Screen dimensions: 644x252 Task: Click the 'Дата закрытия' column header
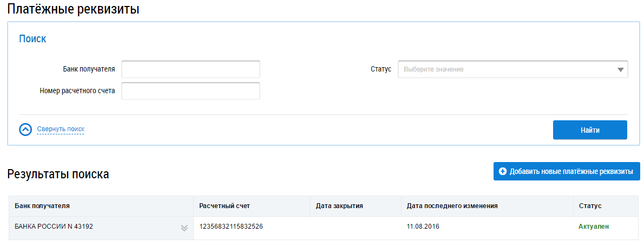339,206
